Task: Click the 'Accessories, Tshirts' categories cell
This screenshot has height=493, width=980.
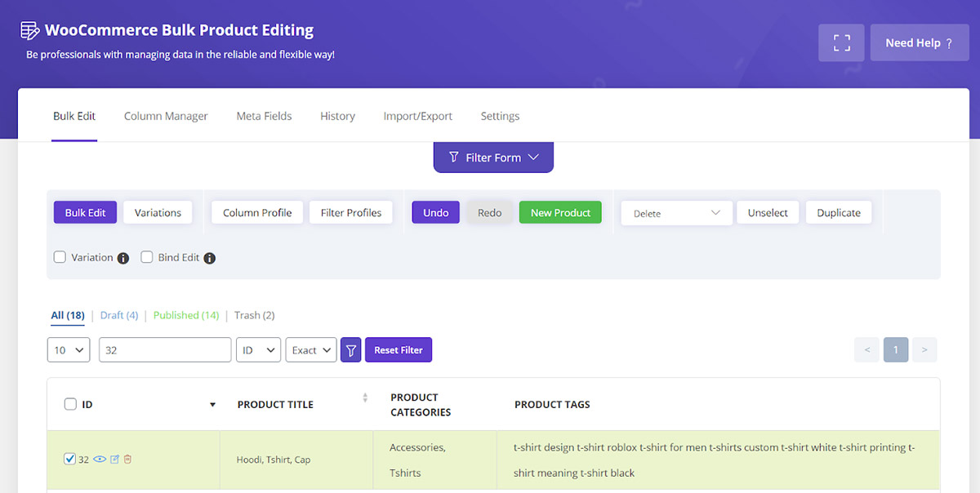Action: [x=434, y=460]
